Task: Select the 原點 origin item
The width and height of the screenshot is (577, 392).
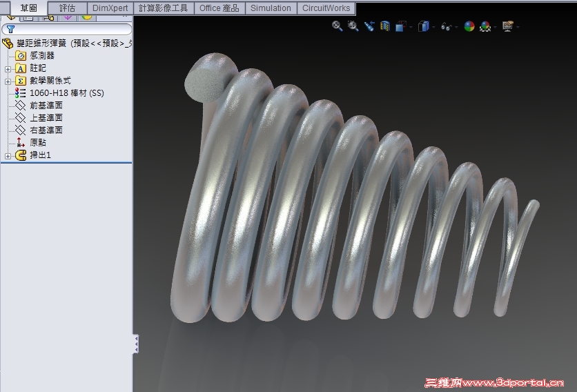Action: point(38,143)
